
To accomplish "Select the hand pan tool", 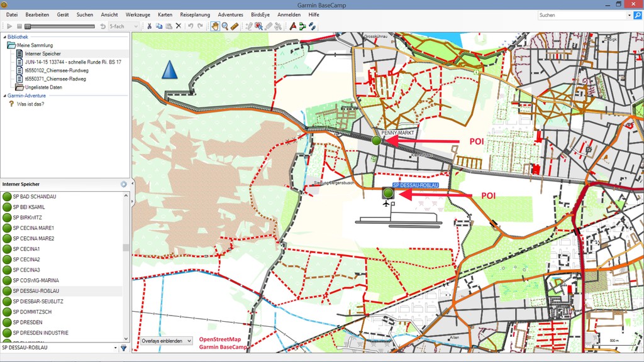I will click(x=214, y=26).
